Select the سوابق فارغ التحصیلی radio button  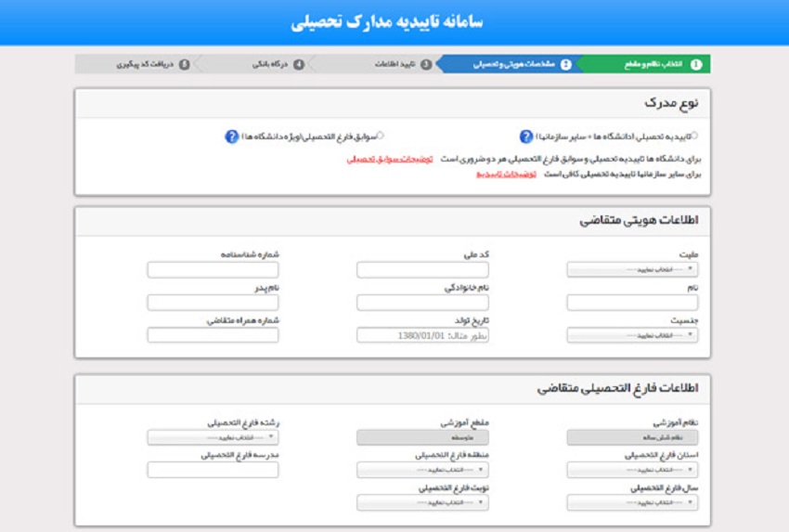click(381, 135)
